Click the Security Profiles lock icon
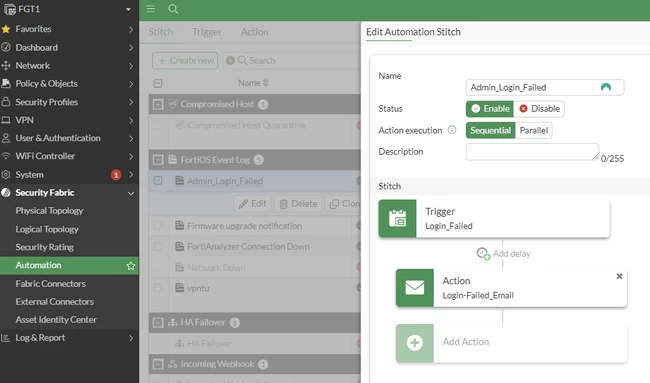The width and height of the screenshot is (650, 383). point(6,102)
